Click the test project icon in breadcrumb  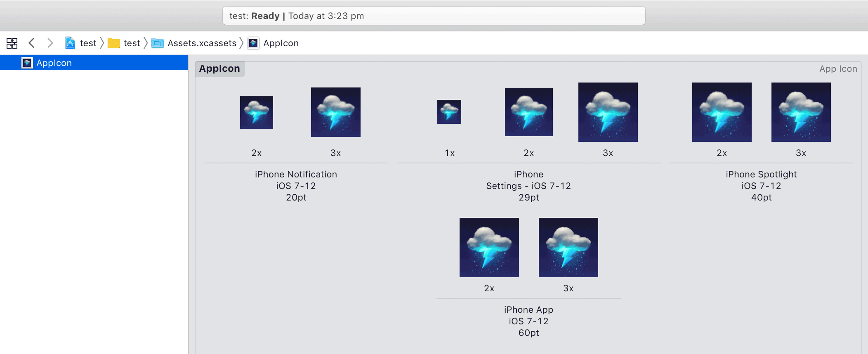pos(70,43)
